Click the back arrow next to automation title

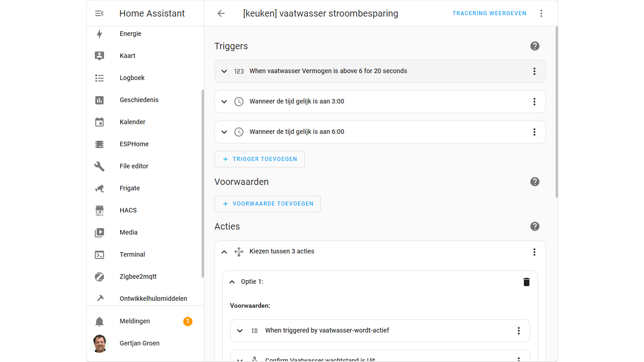[x=221, y=13]
